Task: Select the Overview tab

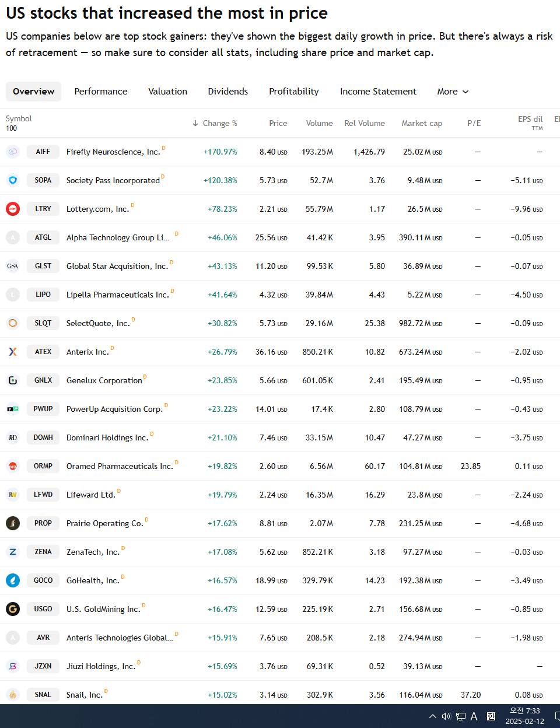Action: (33, 92)
